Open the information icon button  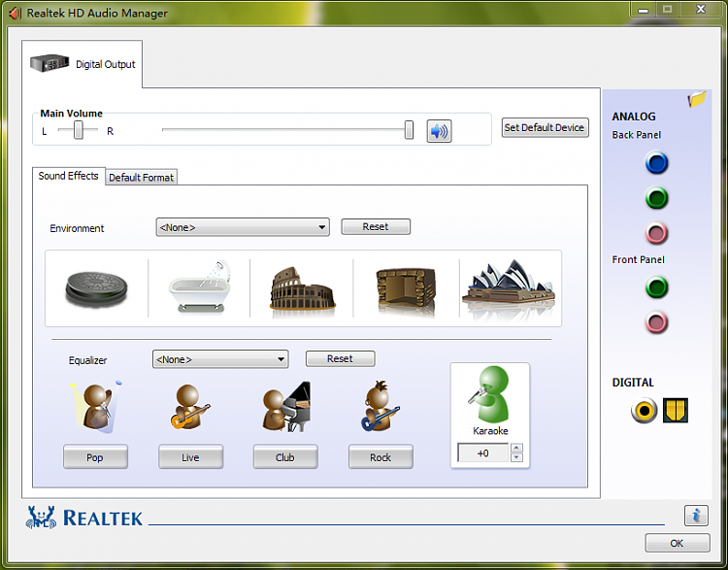(x=696, y=516)
